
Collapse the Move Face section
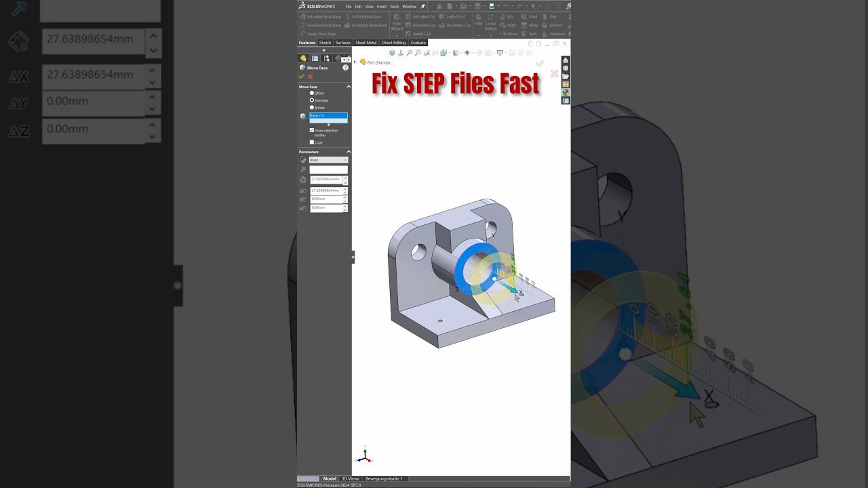[349, 87]
